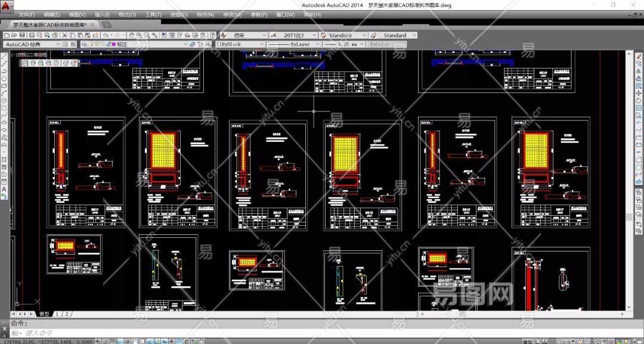Screen dimensions: 644x344
Task: Click the New drawing icon
Action: [7, 35]
